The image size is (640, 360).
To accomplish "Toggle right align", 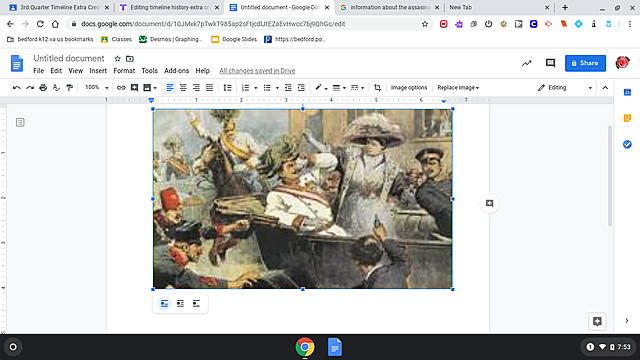I will [196, 88].
